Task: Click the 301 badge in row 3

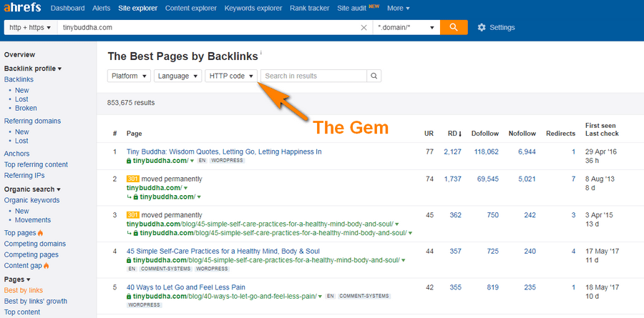Action: (133, 215)
